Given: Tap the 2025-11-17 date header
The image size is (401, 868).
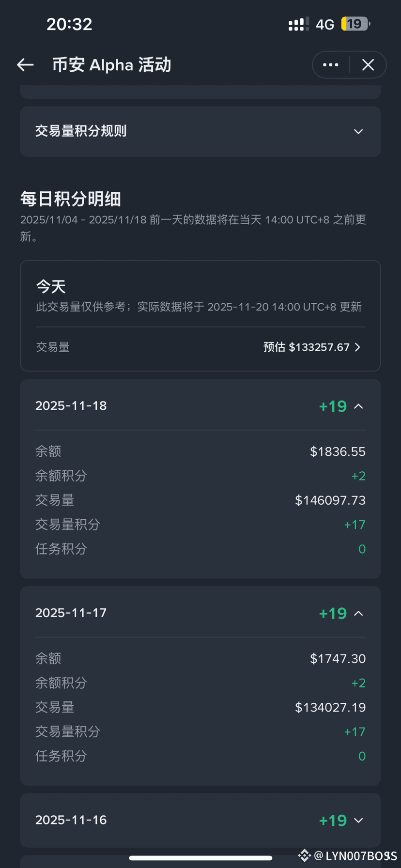Looking at the screenshot, I should click(x=71, y=613).
